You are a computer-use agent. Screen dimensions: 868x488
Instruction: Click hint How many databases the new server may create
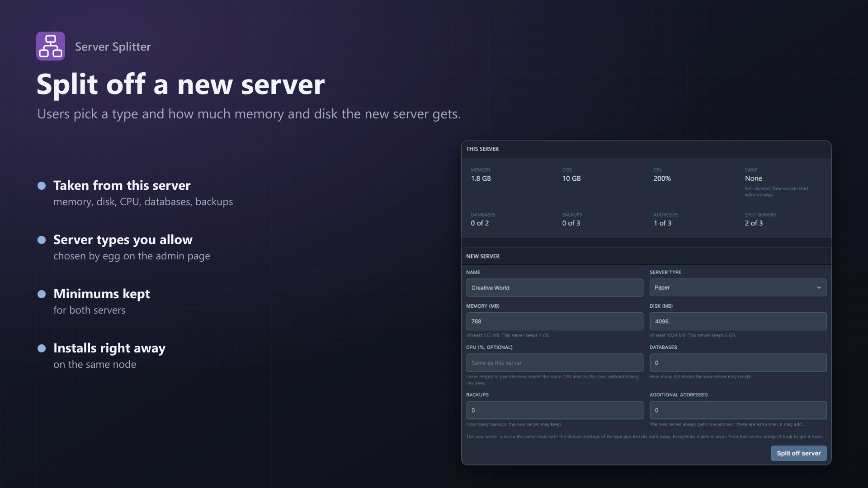coord(701,377)
